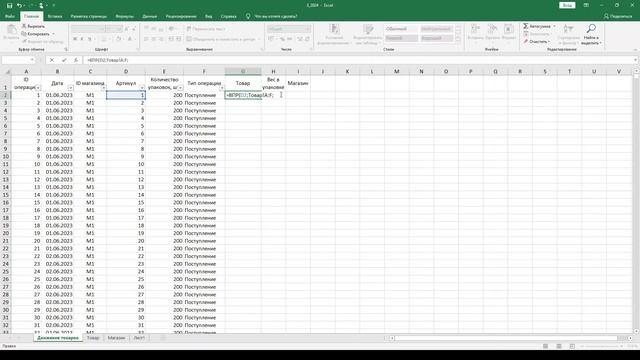The height and width of the screenshot is (360, 640).
Task: Click the Магазин header cell I1
Action: 298,83
